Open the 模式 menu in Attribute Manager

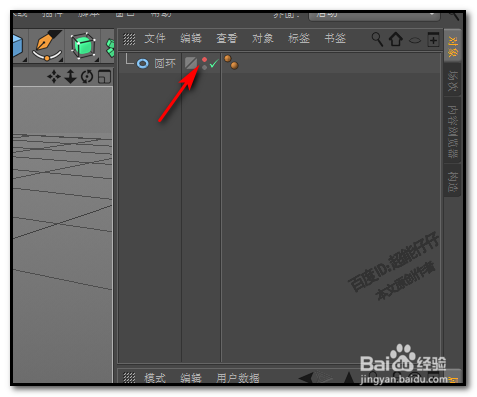pyautogui.click(x=155, y=378)
